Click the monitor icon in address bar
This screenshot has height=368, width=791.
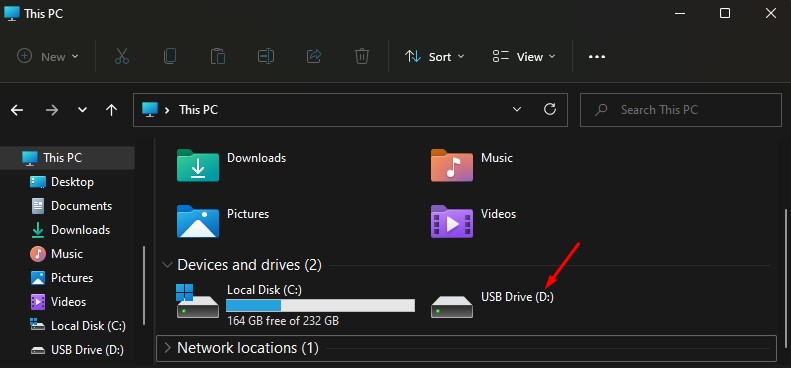point(150,109)
